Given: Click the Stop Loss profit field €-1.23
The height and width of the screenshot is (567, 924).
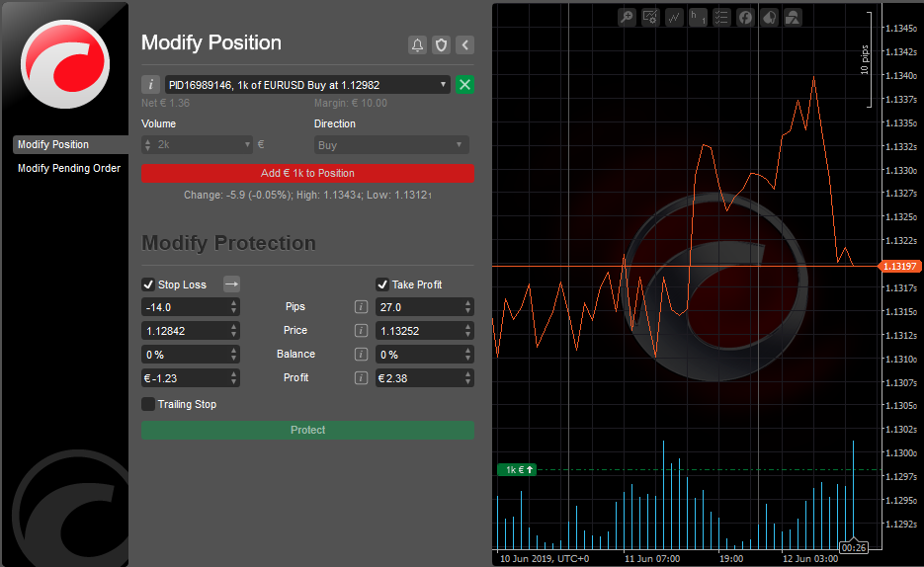Looking at the screenshot, I should click(191, 377).
